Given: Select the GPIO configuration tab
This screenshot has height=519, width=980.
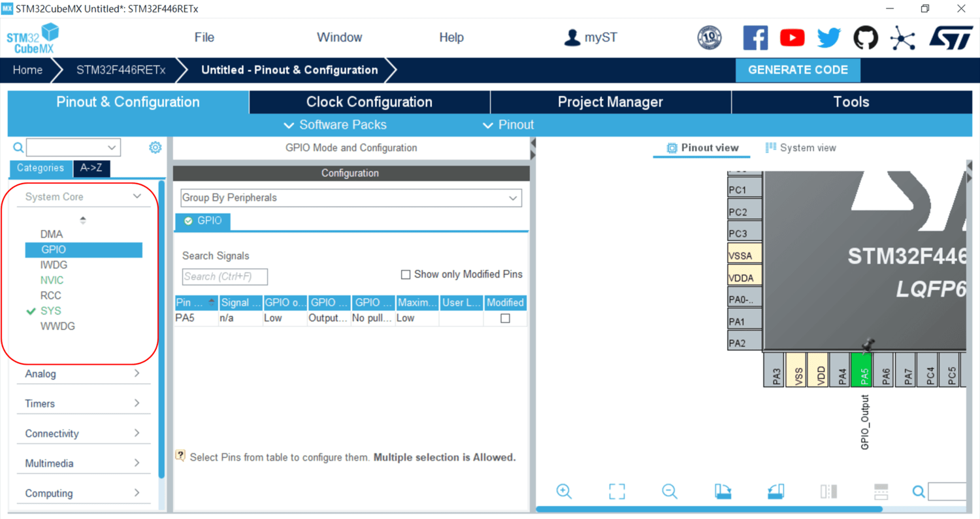Looking at the screenshot, I should 203,221.
